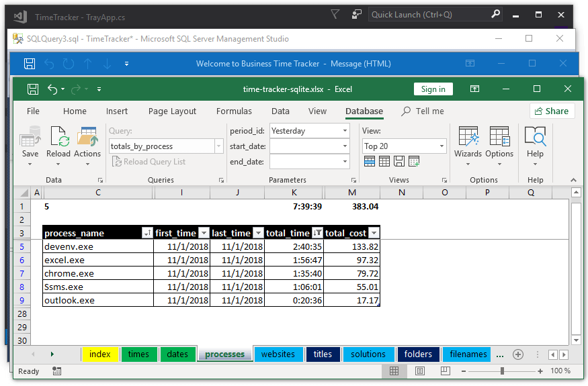Switch to Data ribbon tab
Screen dimensions: 588x386
click(280, 111)
